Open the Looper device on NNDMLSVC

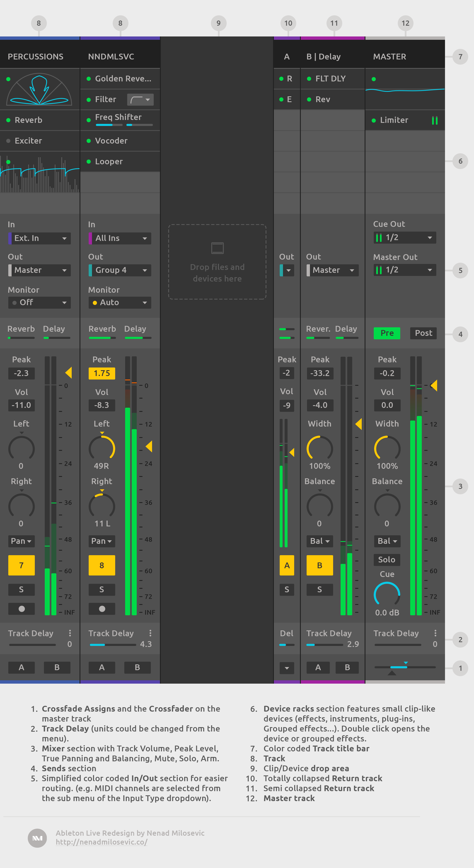click(109, 161)
